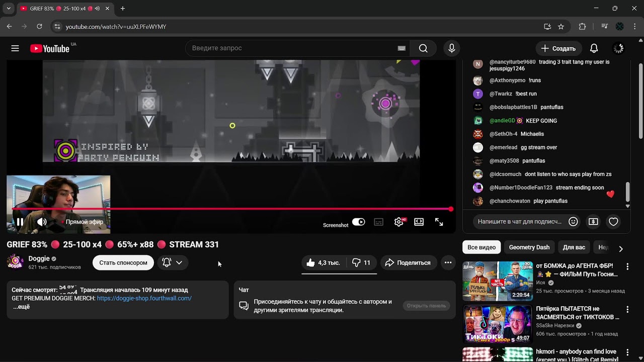Click the address bar URL
Viewport: 644px width, 362px height.
click(x=116, y=27)
